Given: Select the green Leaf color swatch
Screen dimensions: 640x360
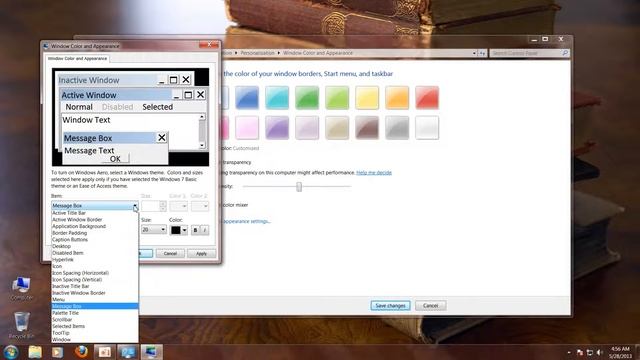Looking at the screenshot, I should click(307, 98).
